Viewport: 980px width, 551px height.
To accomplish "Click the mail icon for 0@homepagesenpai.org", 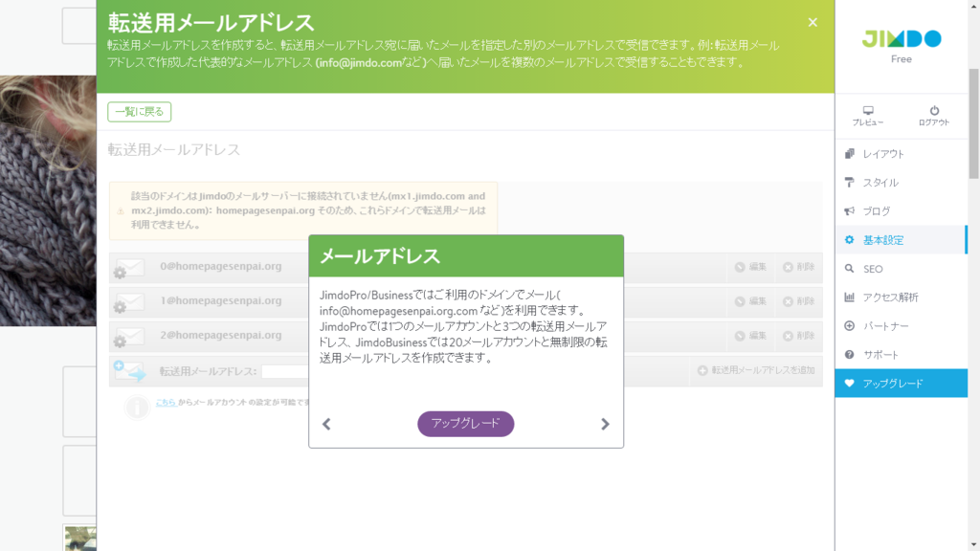I will pos(129,268).
